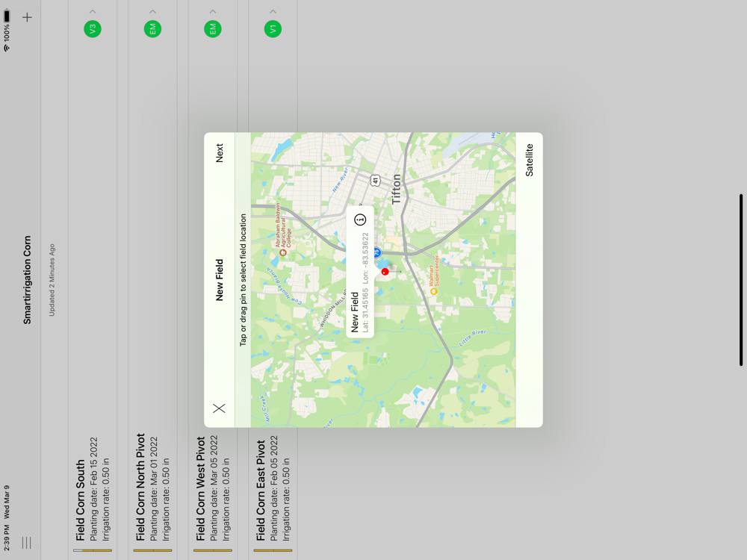Select the red map pin

pyautogui.click(x=385, y=272)
